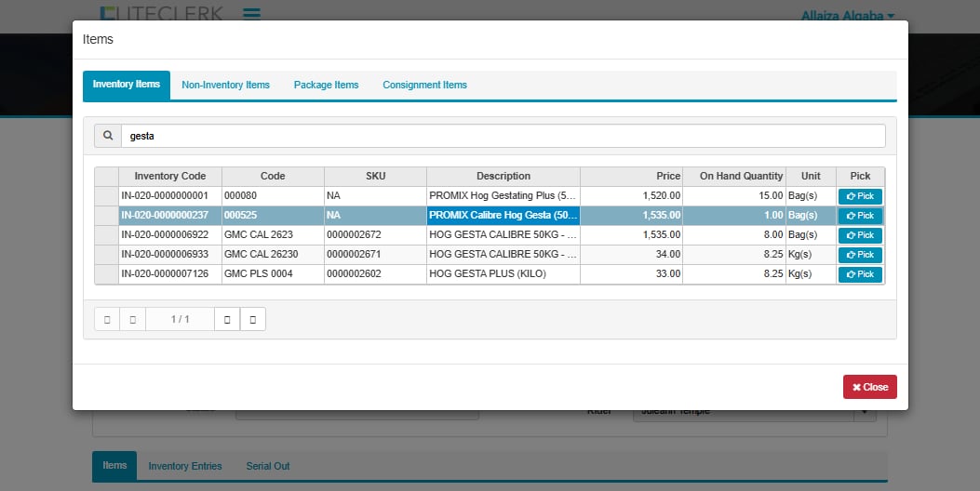Click code cell 000080
Screen dimensions: 980x491
pos(273,195)
